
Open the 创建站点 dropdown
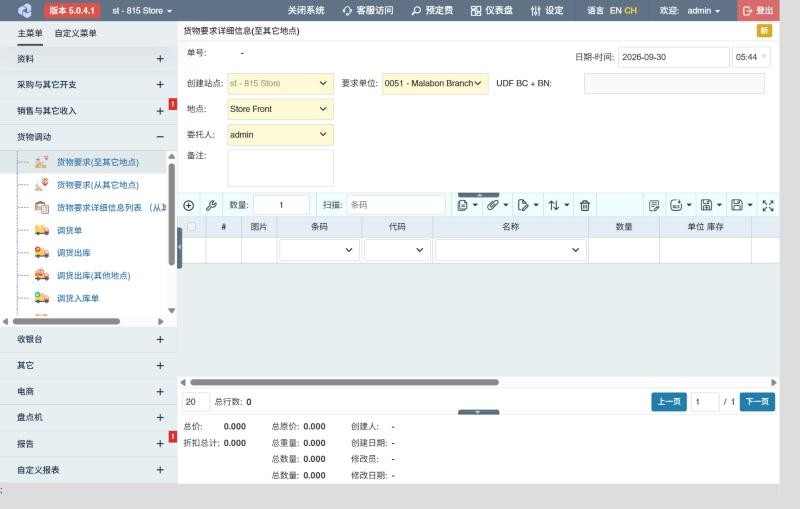(x=281, y=83)
